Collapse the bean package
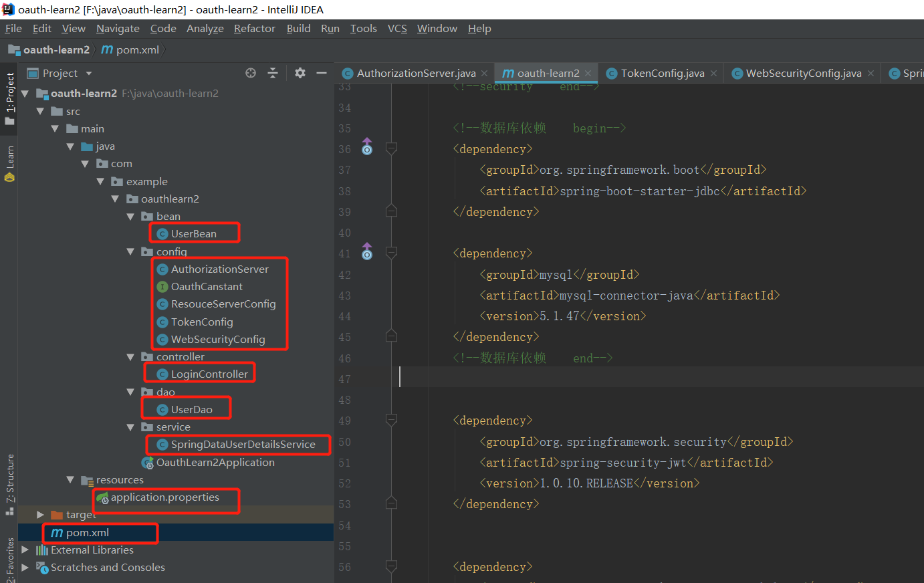The height and width of the screenshot is (583, 924). 130,217
